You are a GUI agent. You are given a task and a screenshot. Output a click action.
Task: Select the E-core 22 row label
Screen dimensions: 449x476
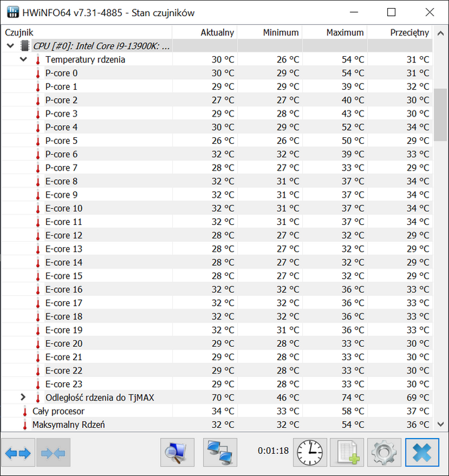coord(64,371)
